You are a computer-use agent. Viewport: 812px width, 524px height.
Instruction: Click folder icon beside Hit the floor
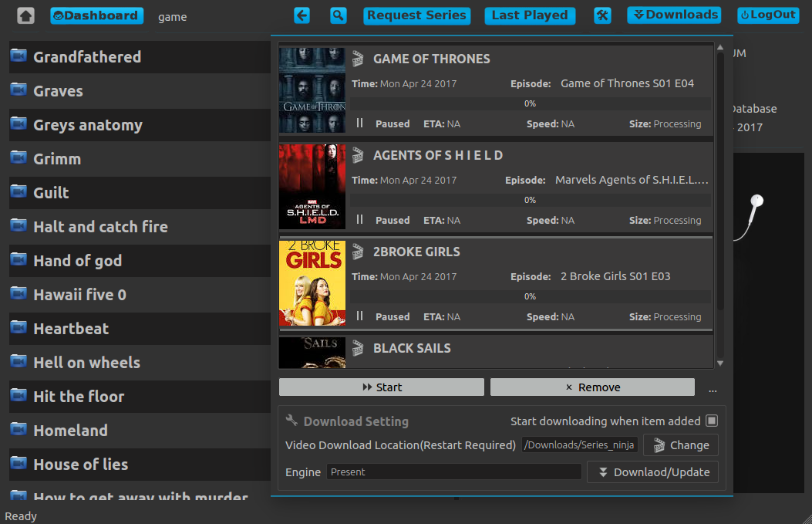19,395
